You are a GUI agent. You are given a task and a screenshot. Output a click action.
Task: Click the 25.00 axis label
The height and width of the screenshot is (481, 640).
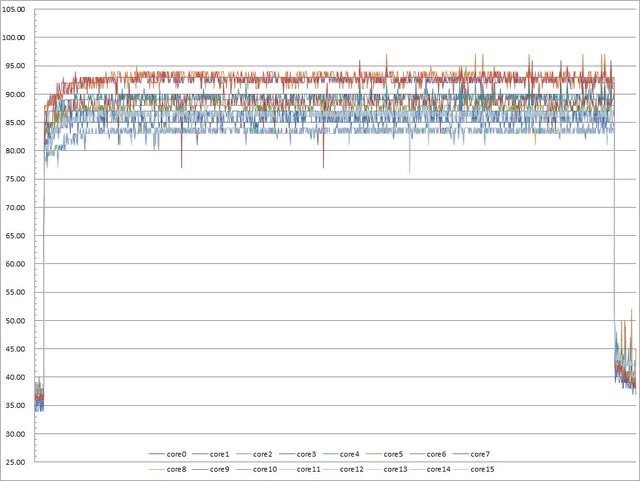18,463
